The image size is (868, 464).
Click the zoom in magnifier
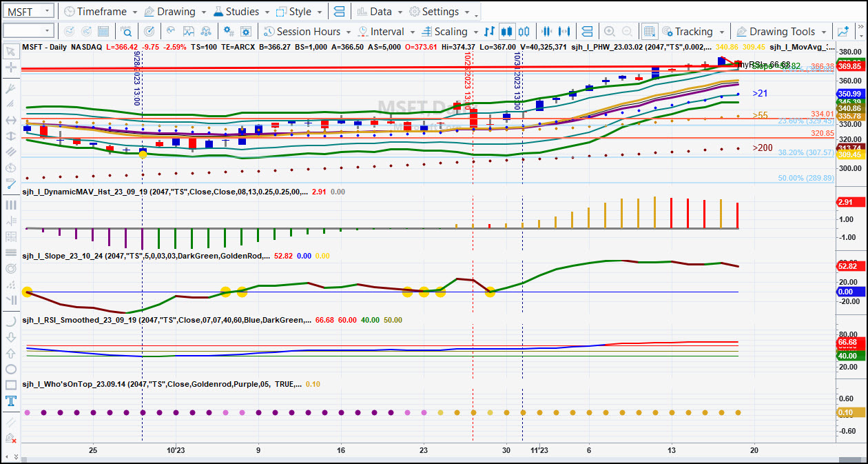(610, 32)
